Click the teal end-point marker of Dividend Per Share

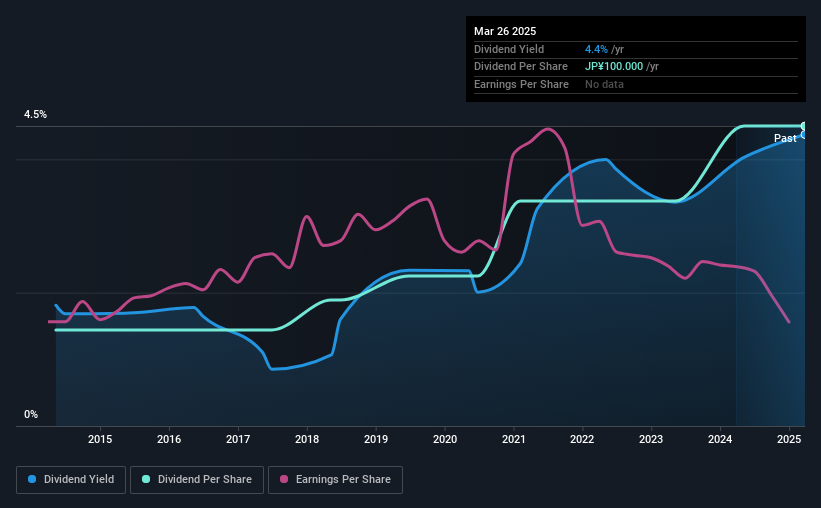tap(804, 126)
